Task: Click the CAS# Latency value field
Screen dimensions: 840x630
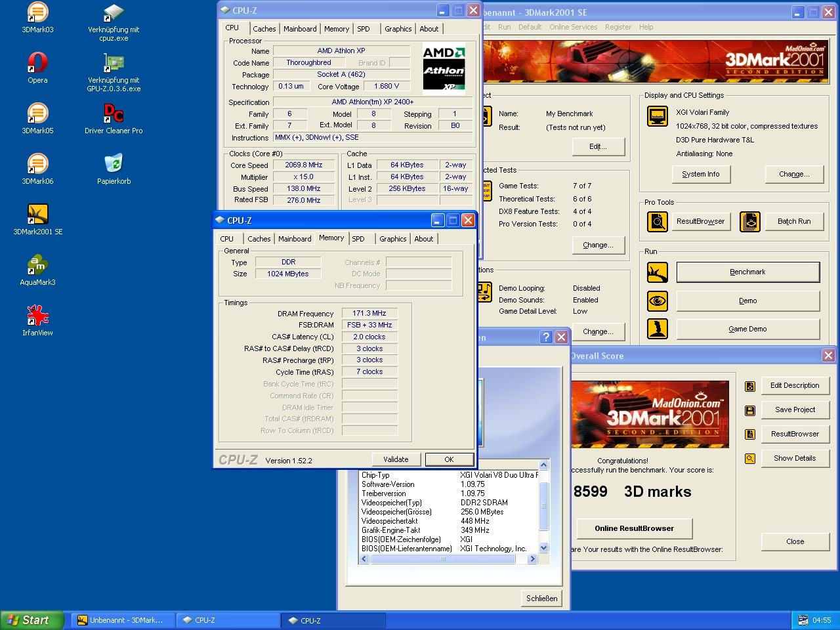Action: (369, 337)
